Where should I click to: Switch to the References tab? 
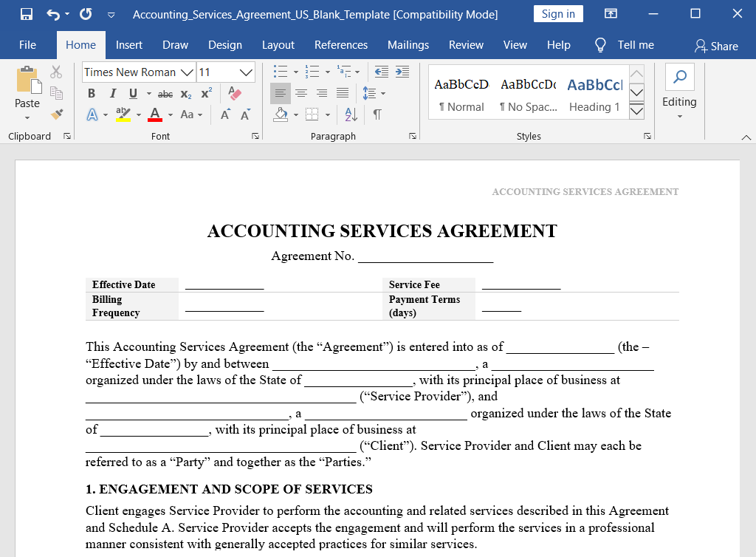pyautogui.click(x=341, y=45)
